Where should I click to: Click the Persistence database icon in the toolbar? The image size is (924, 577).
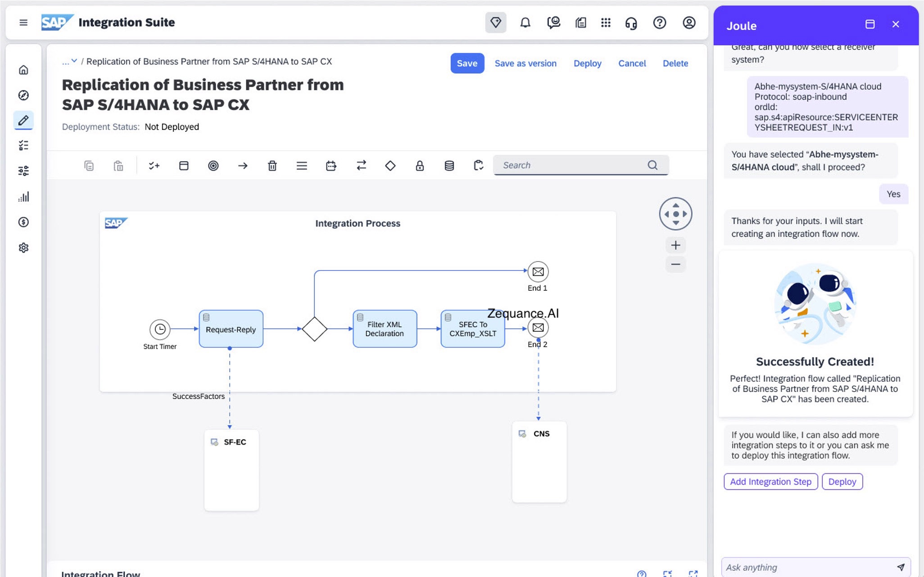(x=449, y=166)
